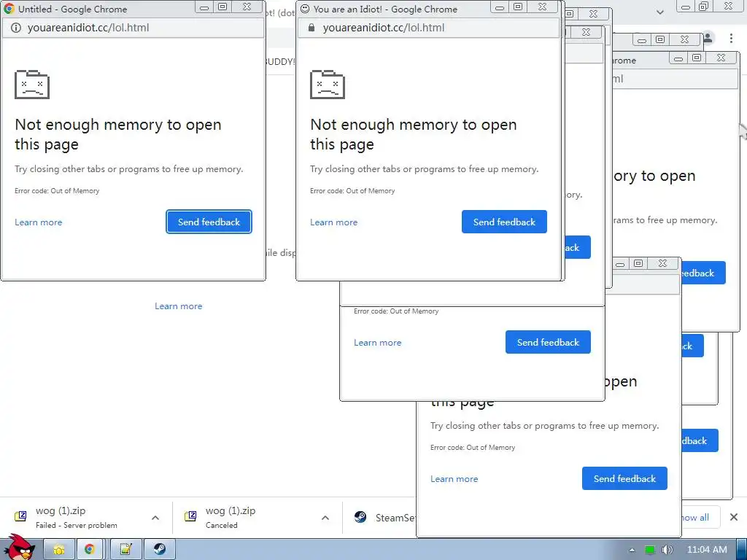Viewport: 747px width, 560px height.
Task: Show hidden tray icons arrow
Action: tap(632, 550)
